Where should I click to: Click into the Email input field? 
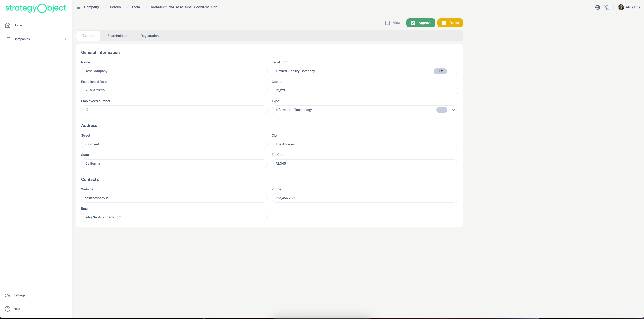(x=174, y=217)
